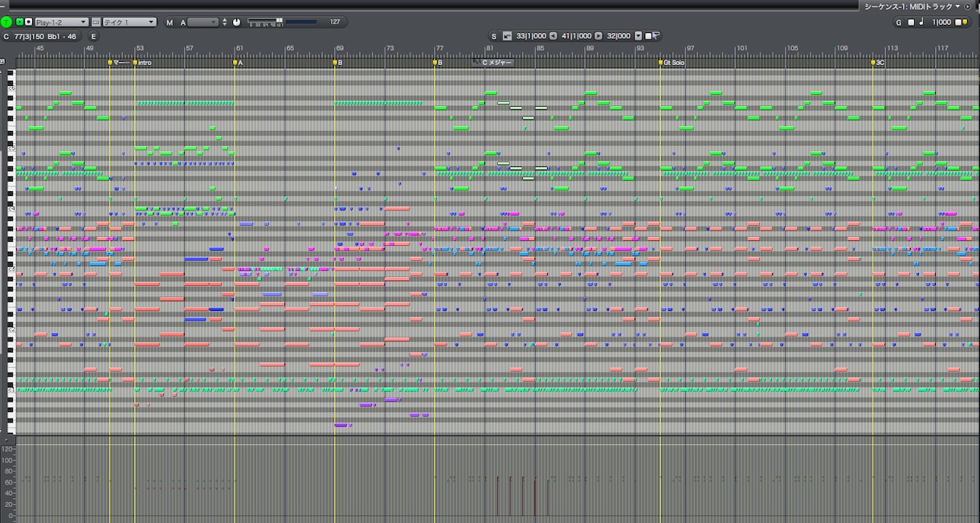The width and height of the screenshot is (980, 523).
Task: Adjust the volume fader slider
Action: 266,22
